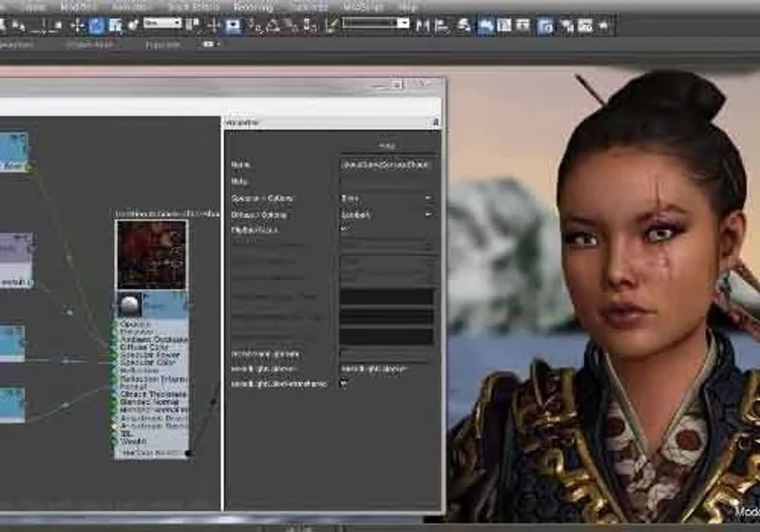This screenshot has width=760, height=532.
Task: Click the Name input field in parameter panel
Action: click(387, 164)
